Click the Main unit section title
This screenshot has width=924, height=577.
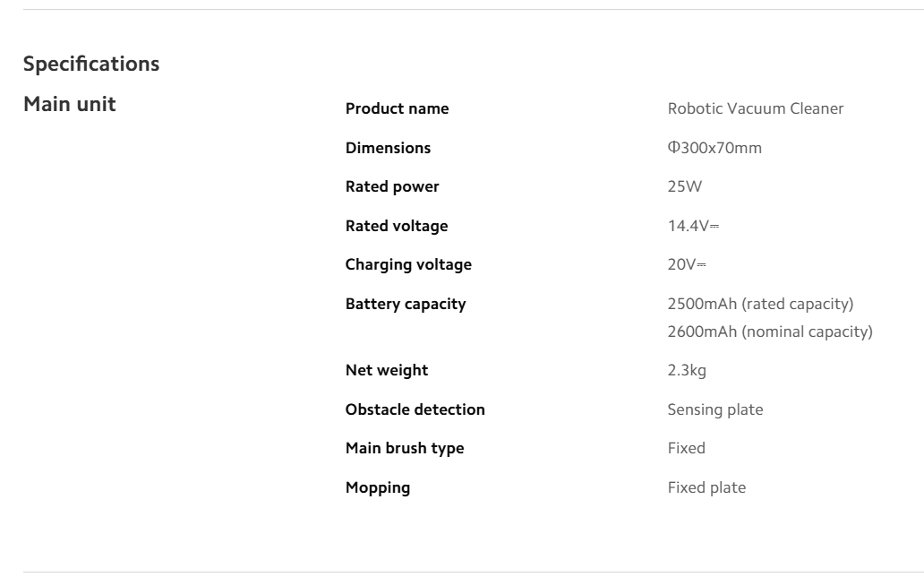coord(69,105)
